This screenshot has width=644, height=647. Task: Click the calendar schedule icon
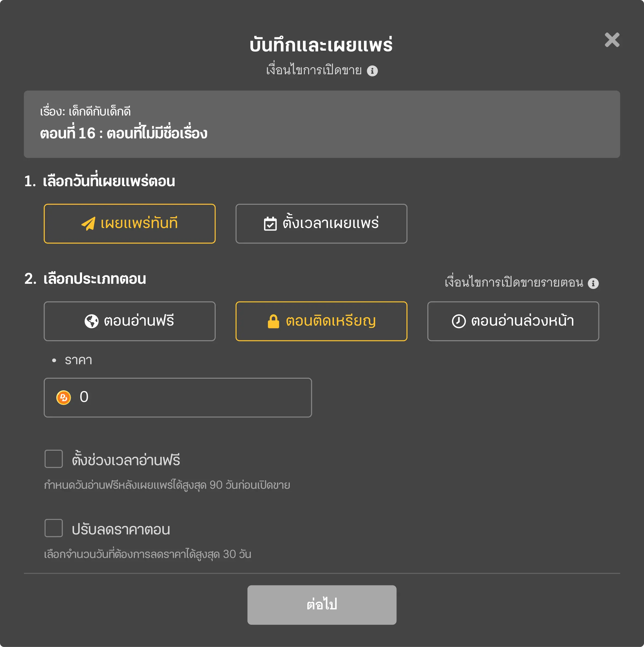270,224
